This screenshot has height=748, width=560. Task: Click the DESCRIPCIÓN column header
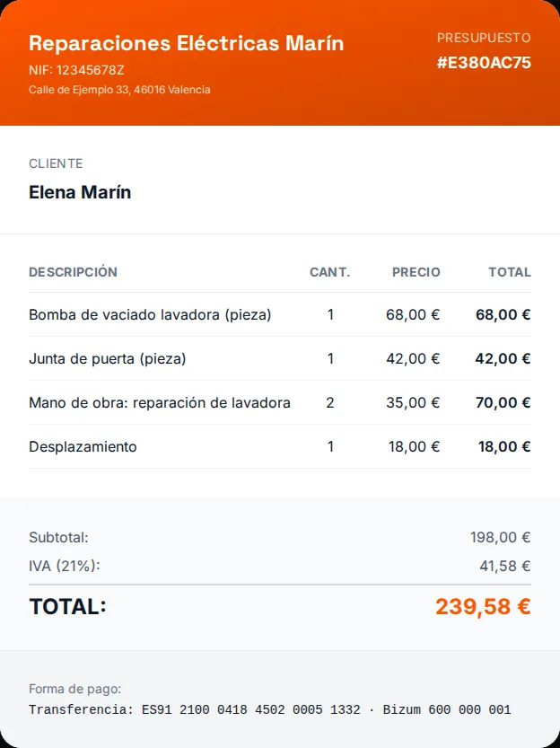pyautogui.click(x=73, y=272)
